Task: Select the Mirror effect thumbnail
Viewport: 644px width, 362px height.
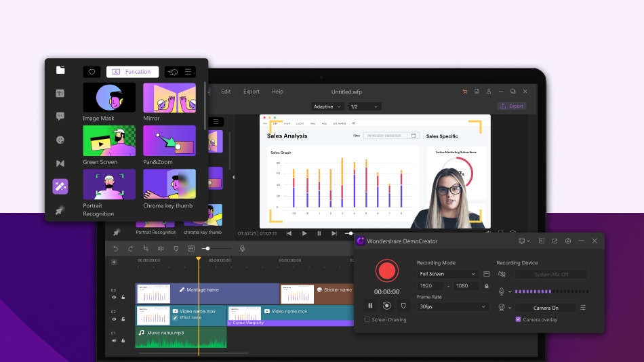Action: [169, 98]
